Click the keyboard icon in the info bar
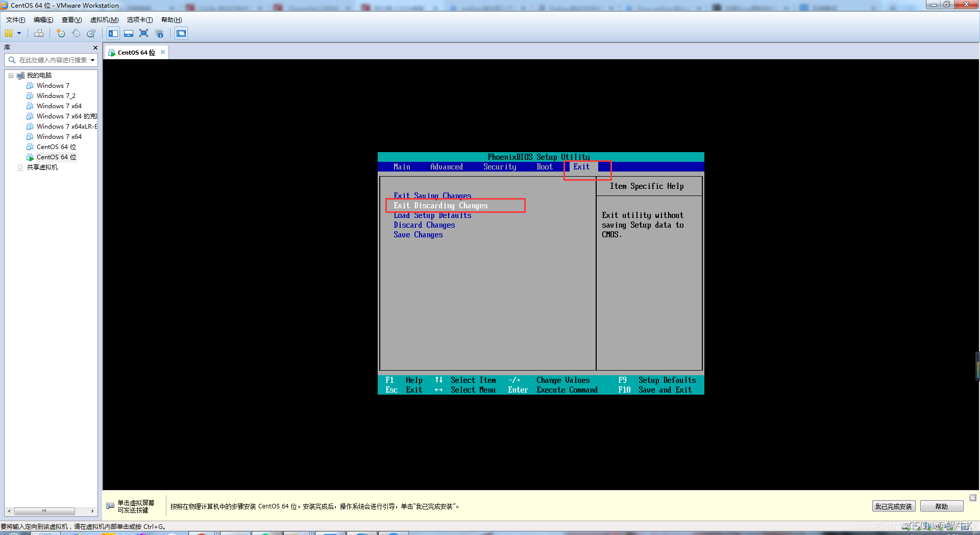 click(110, 506)
